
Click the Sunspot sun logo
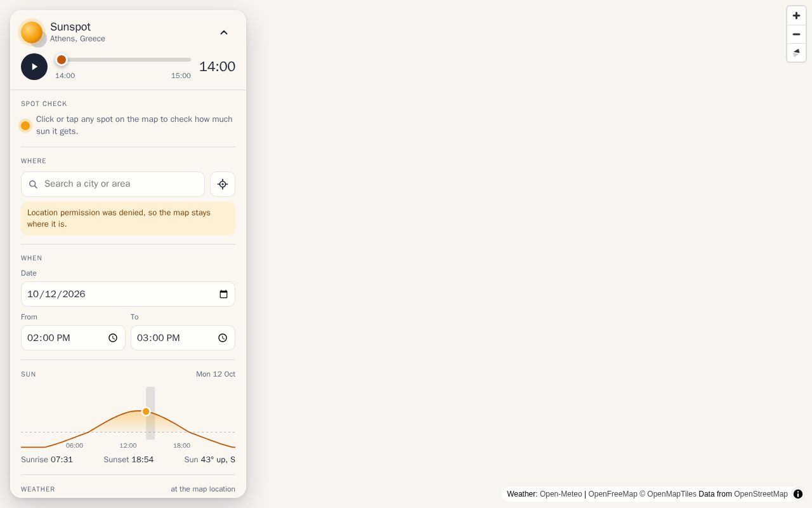[32, 32]
